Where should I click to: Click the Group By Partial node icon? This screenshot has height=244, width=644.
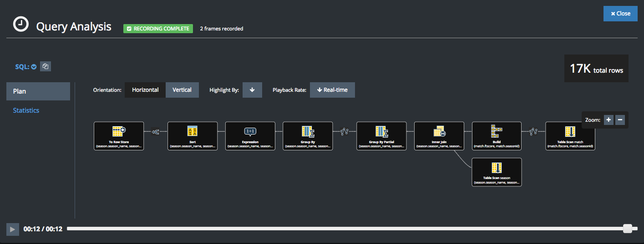(x=381, y=132)
